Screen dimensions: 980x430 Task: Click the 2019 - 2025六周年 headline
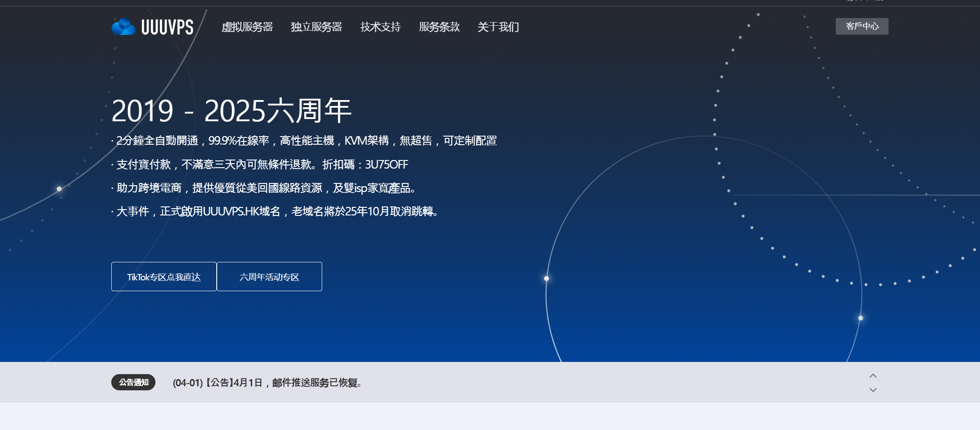[231, 110]
